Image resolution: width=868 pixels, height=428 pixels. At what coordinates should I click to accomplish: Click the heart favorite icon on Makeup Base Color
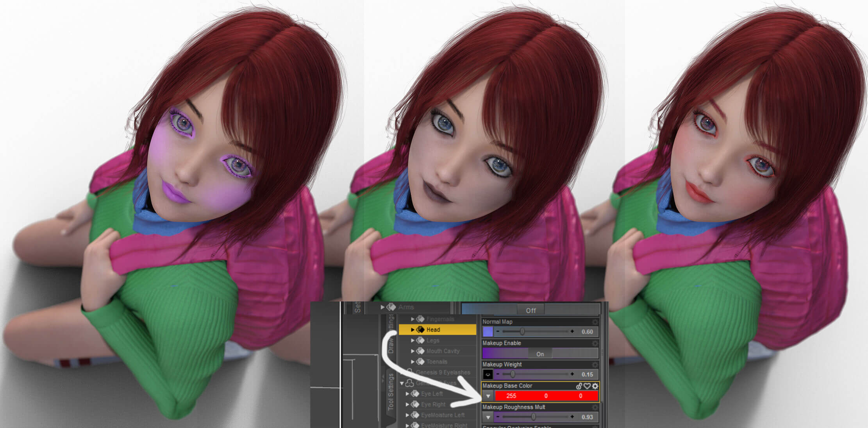[x=587, y=386]
